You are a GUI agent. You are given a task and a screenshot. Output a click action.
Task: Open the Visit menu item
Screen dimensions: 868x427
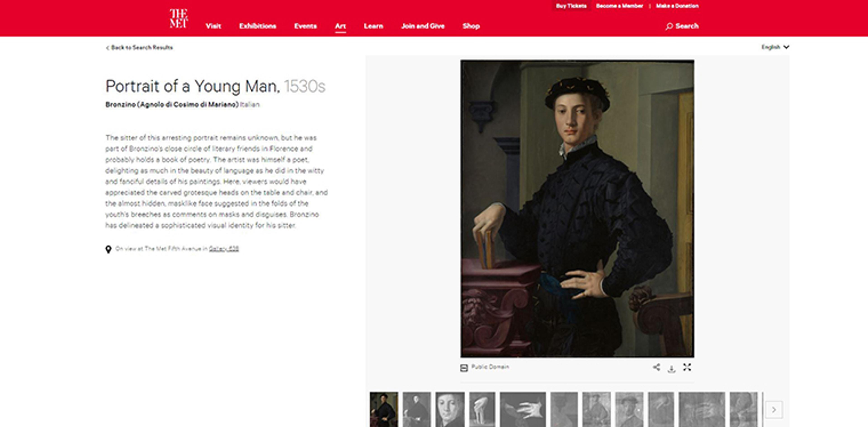point(213,26)
